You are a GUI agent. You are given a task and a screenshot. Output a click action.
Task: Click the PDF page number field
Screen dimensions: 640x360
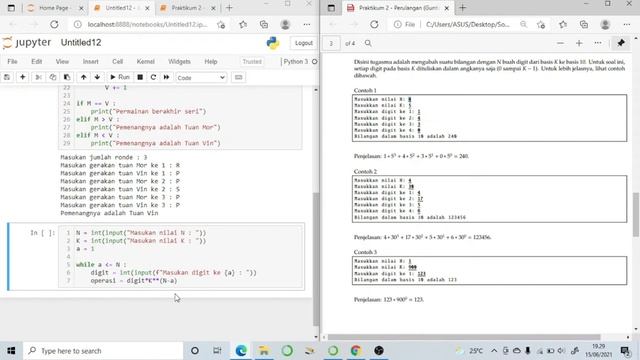click(331, 43)
